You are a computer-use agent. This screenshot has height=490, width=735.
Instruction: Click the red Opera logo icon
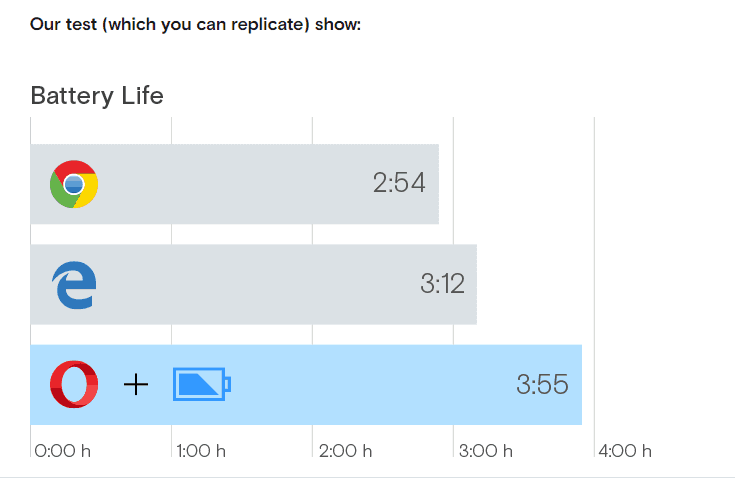(x=74, y=384)
